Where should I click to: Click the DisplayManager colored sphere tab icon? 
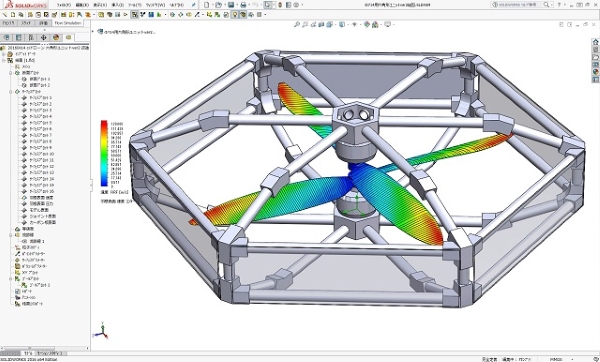(x=56, y=37)
